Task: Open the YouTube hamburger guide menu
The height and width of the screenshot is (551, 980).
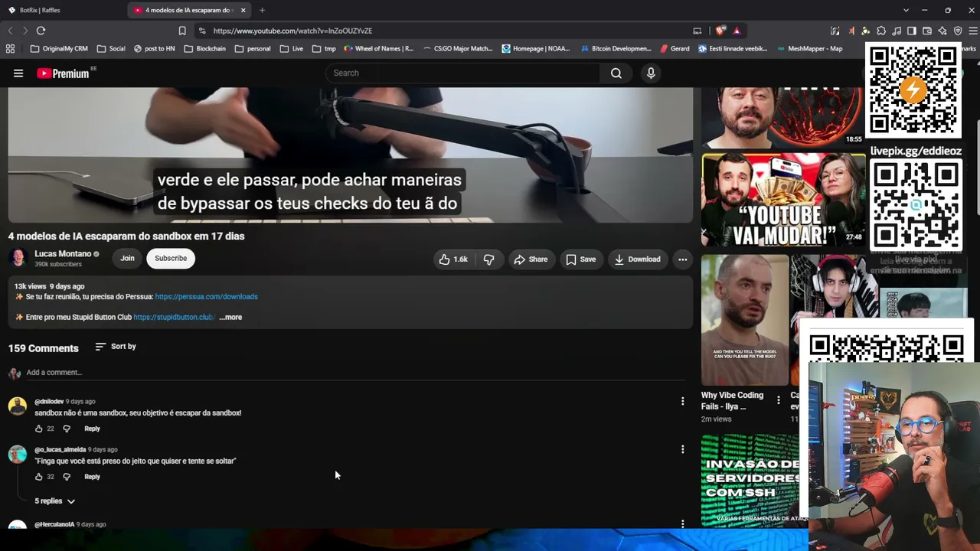Action: click(18, 73)
